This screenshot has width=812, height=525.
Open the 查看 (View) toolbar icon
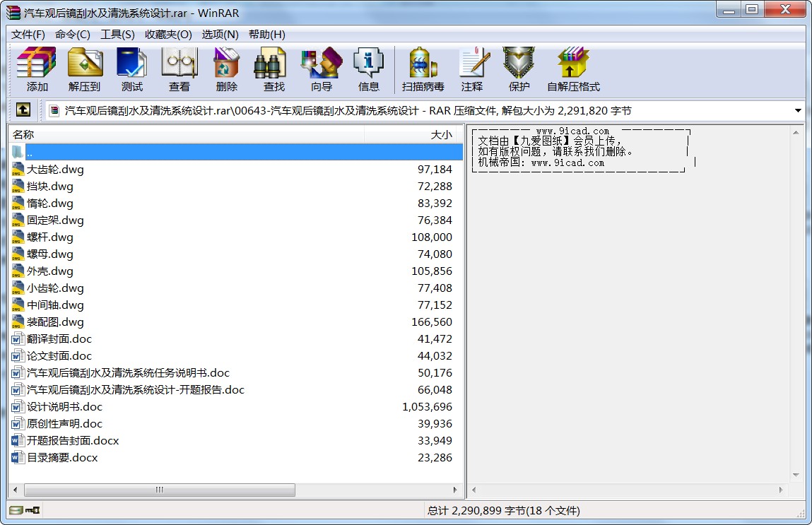pos(179,69)
